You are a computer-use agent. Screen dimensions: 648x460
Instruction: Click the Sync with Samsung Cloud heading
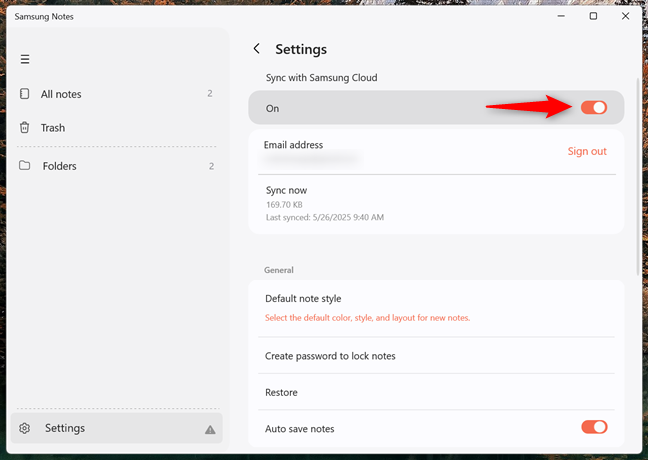click(x=322, y=78)
